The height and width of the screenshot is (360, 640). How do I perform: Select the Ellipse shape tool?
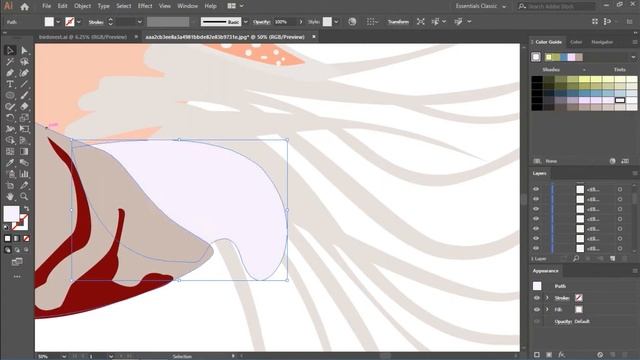tap(10, 96)
